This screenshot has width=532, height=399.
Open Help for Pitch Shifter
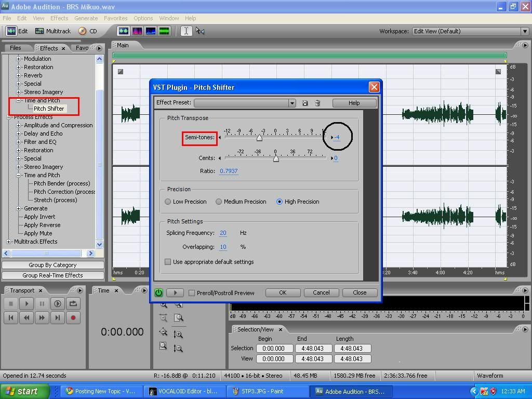[354, 103]
